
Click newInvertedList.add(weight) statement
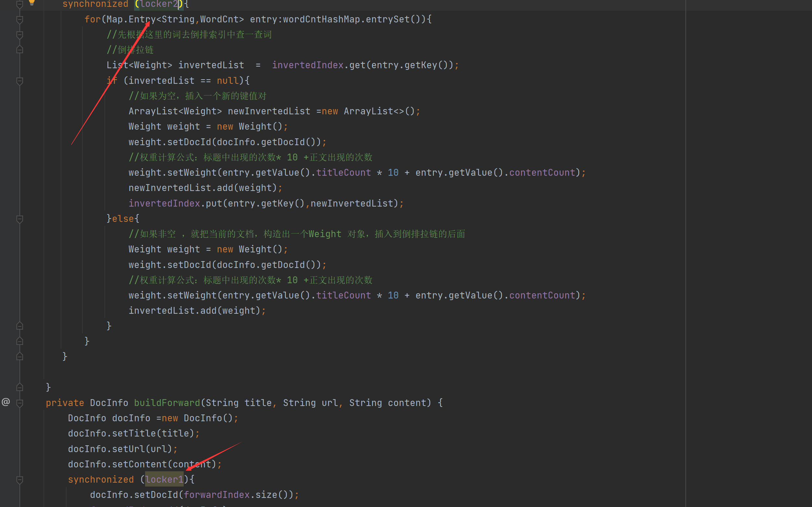[205, 188]
